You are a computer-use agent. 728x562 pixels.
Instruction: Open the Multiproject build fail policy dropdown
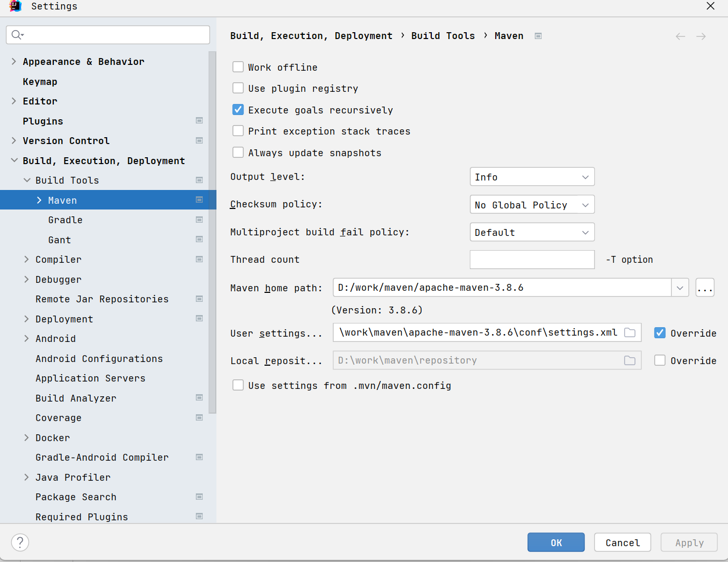[x=532, y=232]
